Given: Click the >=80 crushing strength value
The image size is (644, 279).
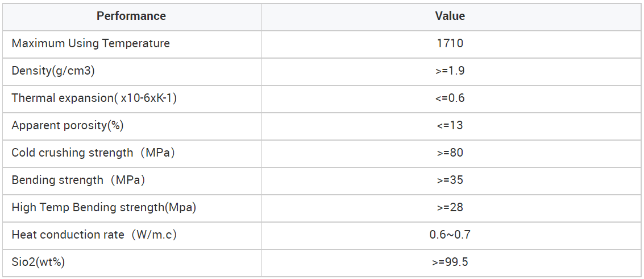Looking at the screenshot, I should [x=450, y=153].
